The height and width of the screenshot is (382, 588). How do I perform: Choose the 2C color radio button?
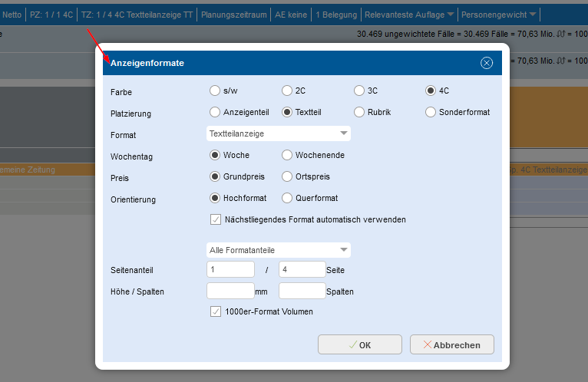pyautogui.click(x=287, y=91)
